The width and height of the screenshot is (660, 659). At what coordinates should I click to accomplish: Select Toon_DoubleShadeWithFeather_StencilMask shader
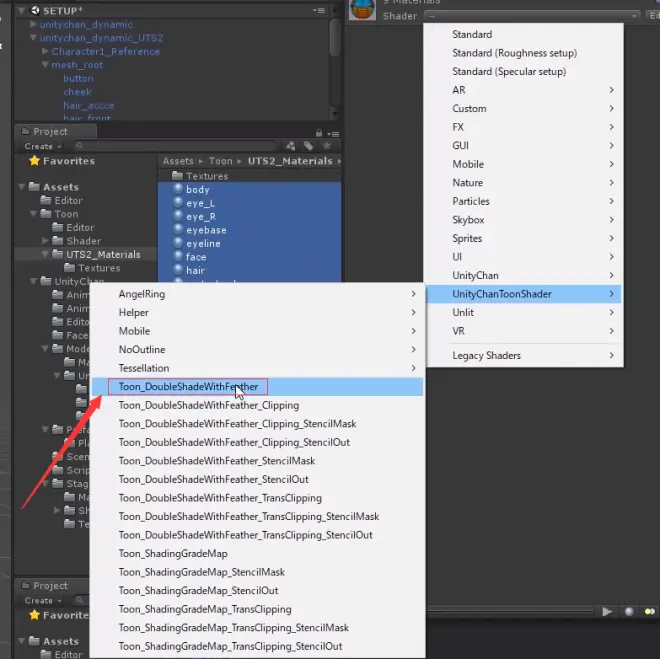point(257,461)
